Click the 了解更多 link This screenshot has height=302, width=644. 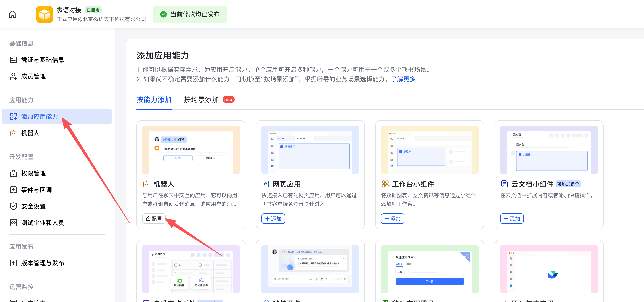tap(403, 79)
